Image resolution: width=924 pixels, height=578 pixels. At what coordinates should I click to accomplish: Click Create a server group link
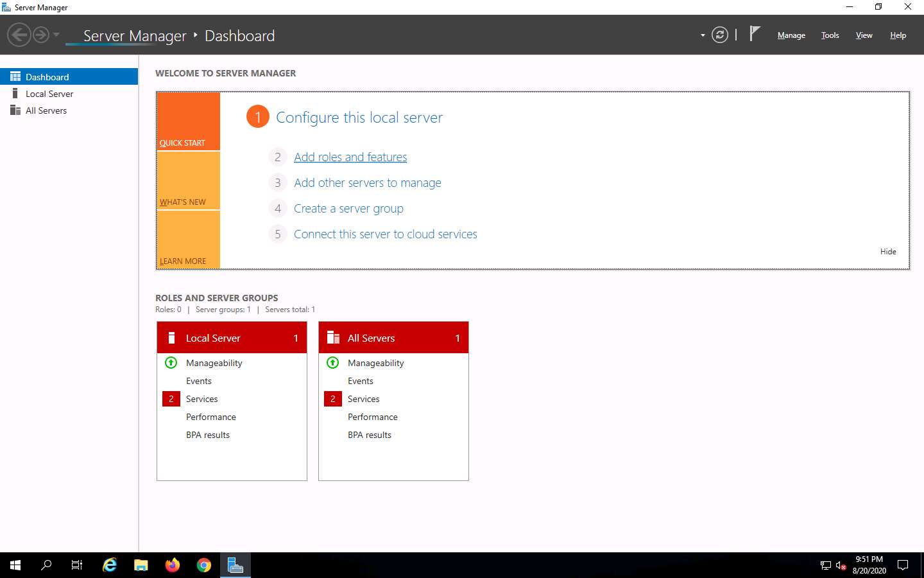pyautogui.click(x=348, y=208)
